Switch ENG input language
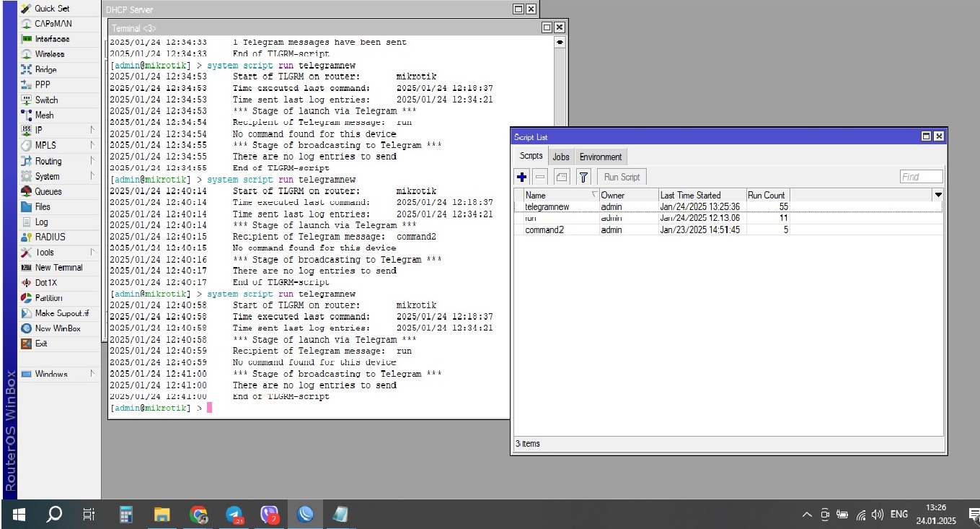The width and height of the screenshot is (980, 529). tap(899, 515)
